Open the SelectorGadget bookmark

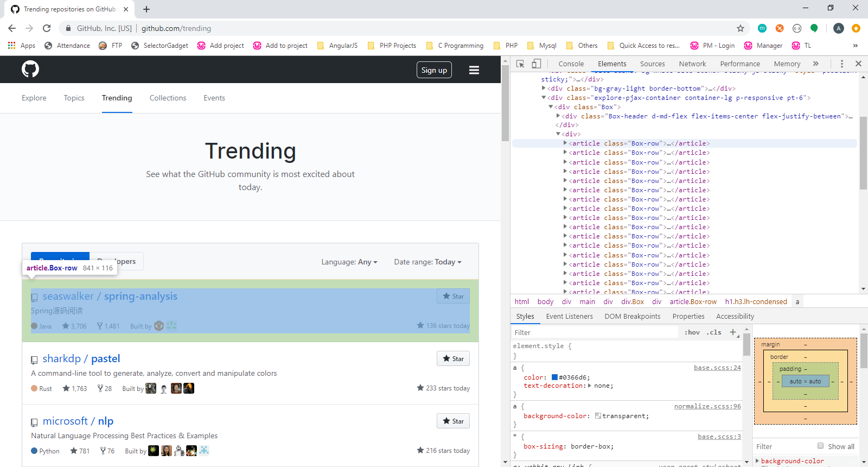click(159, 46)
